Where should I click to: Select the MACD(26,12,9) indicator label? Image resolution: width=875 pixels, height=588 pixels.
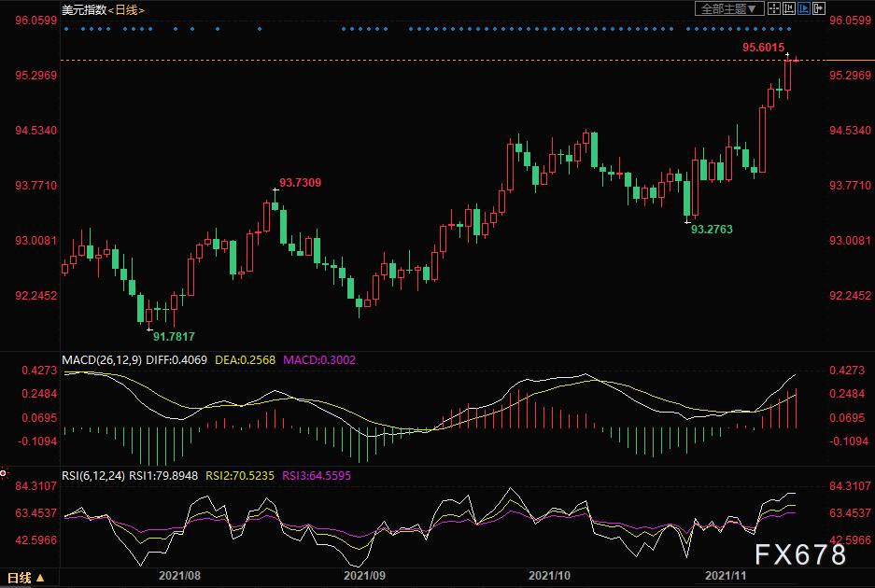coord(104,359)
